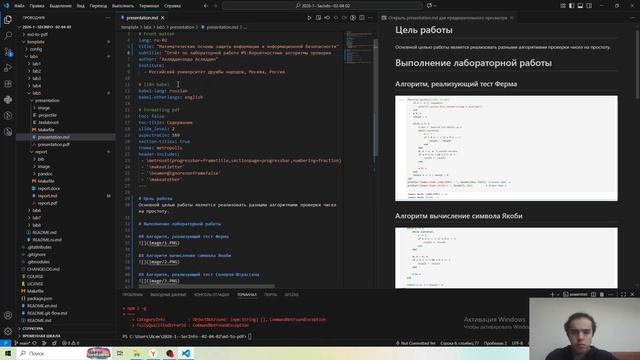The height and width of the screenshot is (360, 640).
Task: Open the Python icon in activity bar
Action: click(x=8, y=100)
